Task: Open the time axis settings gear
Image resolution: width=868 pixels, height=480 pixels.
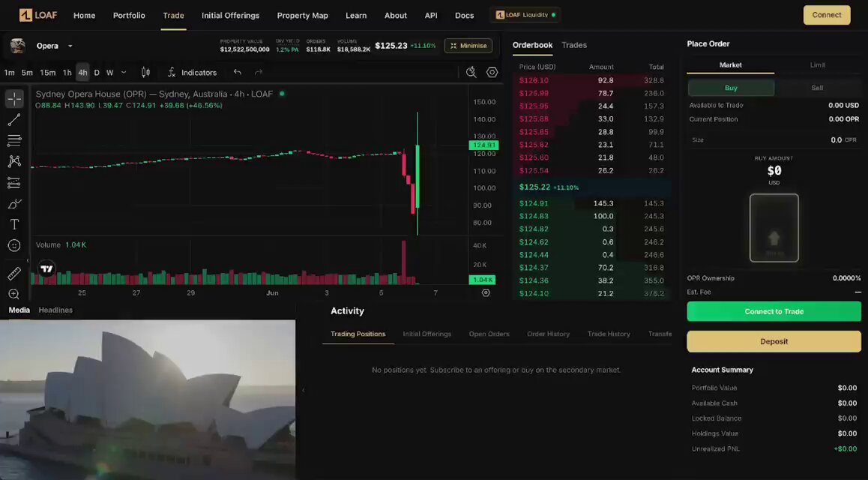Action: [486, 292]
